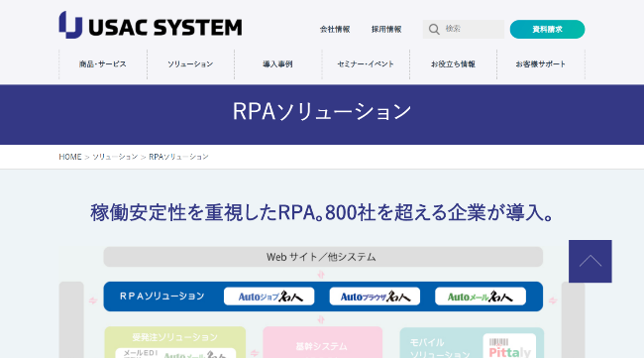Click the Autoメール名人 logo in blue bar

pos(481,297)
